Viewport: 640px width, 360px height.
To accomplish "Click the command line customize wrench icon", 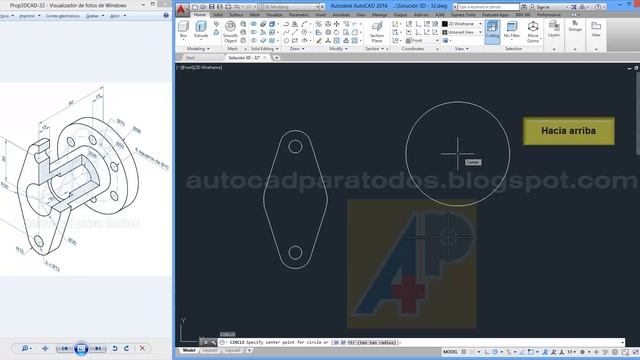I will (213, 342).
